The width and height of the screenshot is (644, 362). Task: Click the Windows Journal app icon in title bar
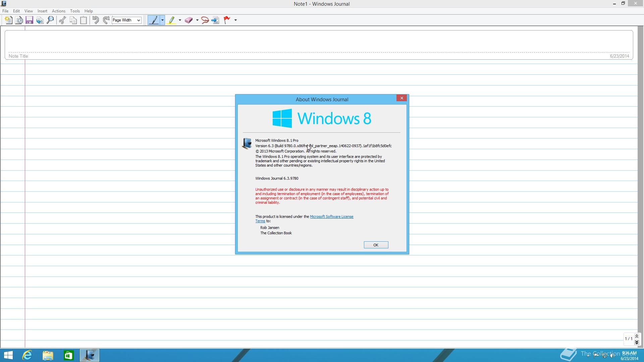[x=4, y=4]
